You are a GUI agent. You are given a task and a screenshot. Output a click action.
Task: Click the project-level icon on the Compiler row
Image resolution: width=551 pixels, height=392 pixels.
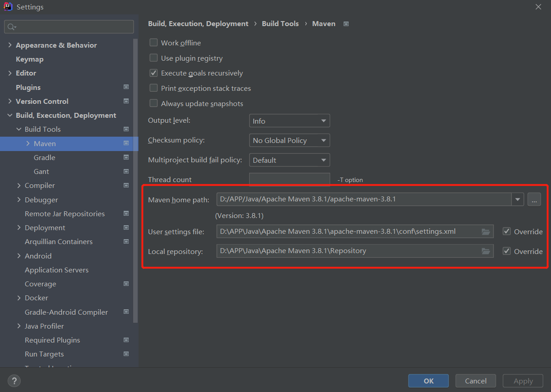tap(126, 185)
